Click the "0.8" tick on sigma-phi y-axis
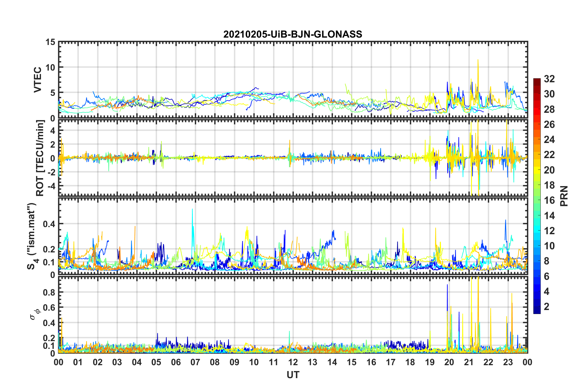 click(x=49, y=292)
